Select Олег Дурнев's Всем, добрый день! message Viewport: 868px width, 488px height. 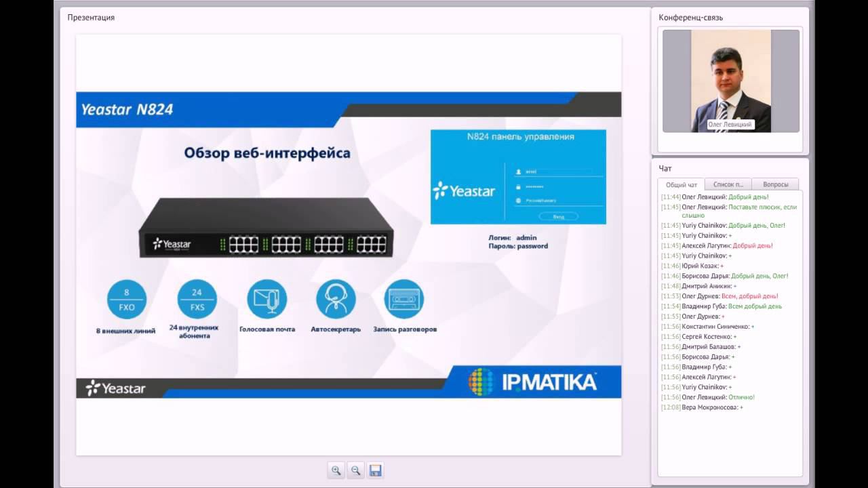(x=719, y=296)
